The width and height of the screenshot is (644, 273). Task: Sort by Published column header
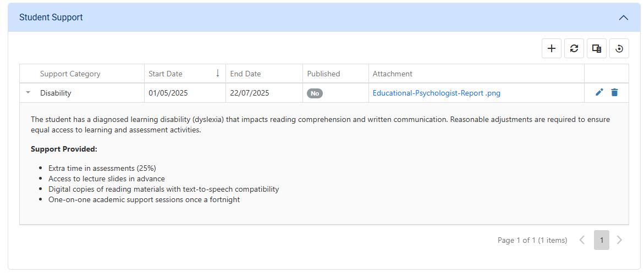click(323, 74)
